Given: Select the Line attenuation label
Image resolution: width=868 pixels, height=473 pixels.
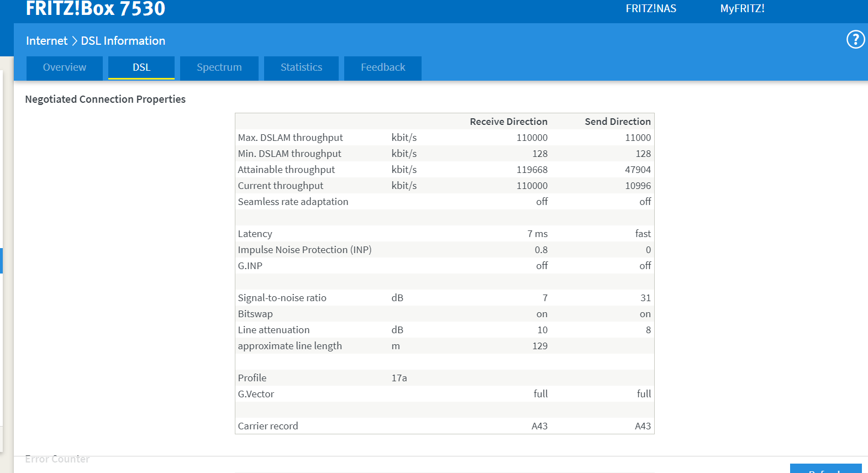Looking at the screenshot, I should pos(273,330).
